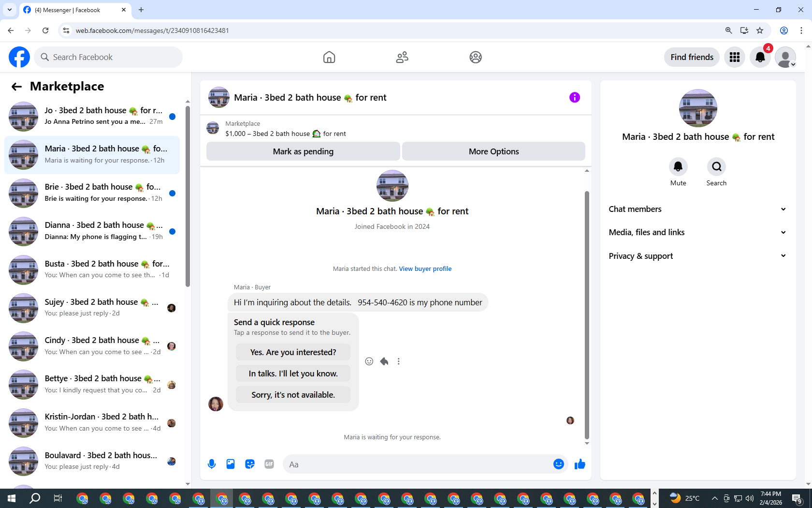Open Kristin-Jordan conversation in list
This screenshot has width=812, height=508.
point(92,423)
